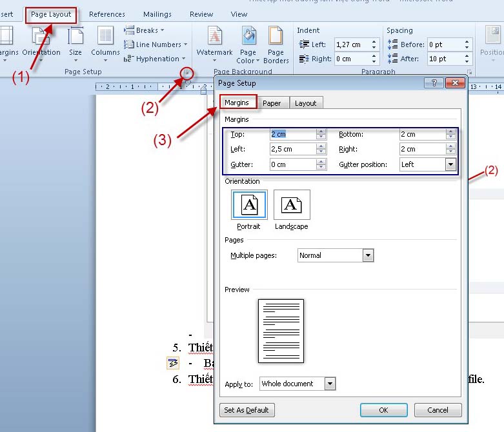Adjust the Left margin spinner in dialog

click(321, 149)
